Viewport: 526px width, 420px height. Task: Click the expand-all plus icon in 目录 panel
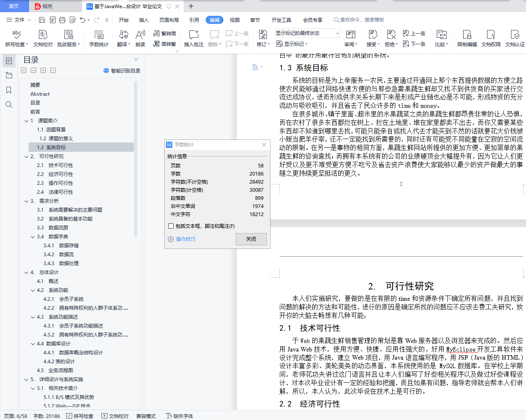(x=43, y=71)
